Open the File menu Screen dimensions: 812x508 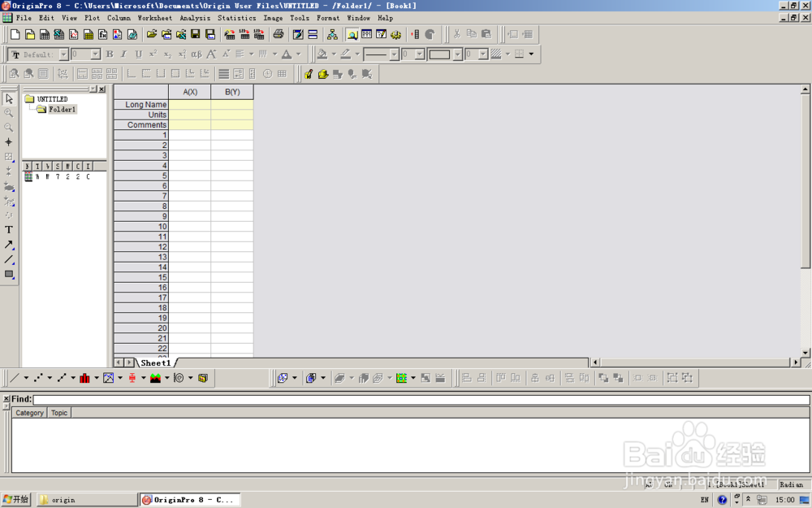coord(24,18)
